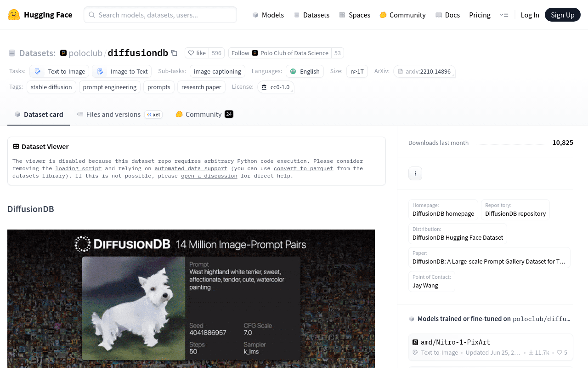Open the Community tab with 24 discussions
The height and width of the screenshot is (368, 588).
click(204, 114)
